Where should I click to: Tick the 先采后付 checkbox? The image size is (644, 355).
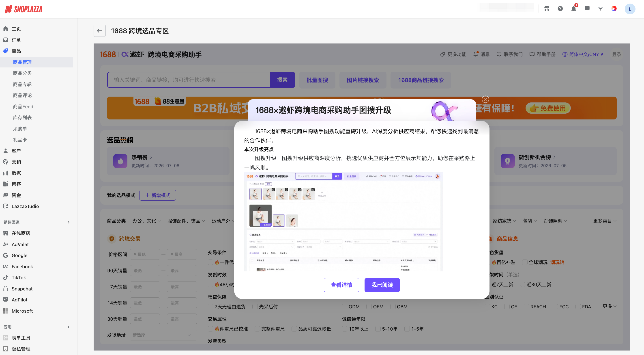255,306
